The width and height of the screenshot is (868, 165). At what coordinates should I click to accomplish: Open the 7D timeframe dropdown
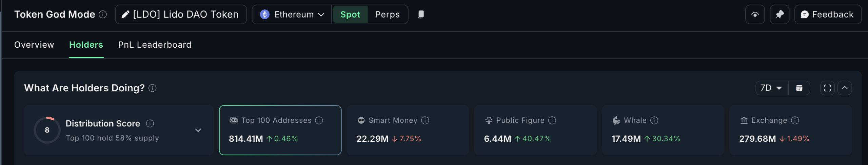pos(771,88)
